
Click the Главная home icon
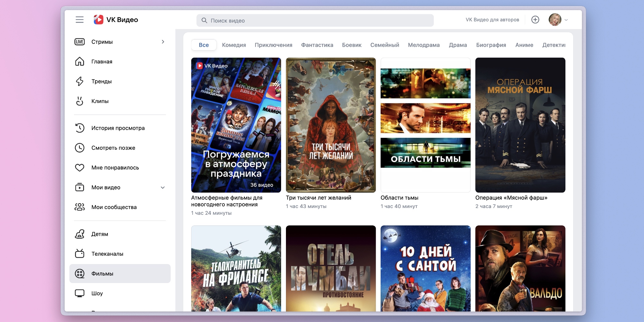pyautogui.click(x=80, y=62)
